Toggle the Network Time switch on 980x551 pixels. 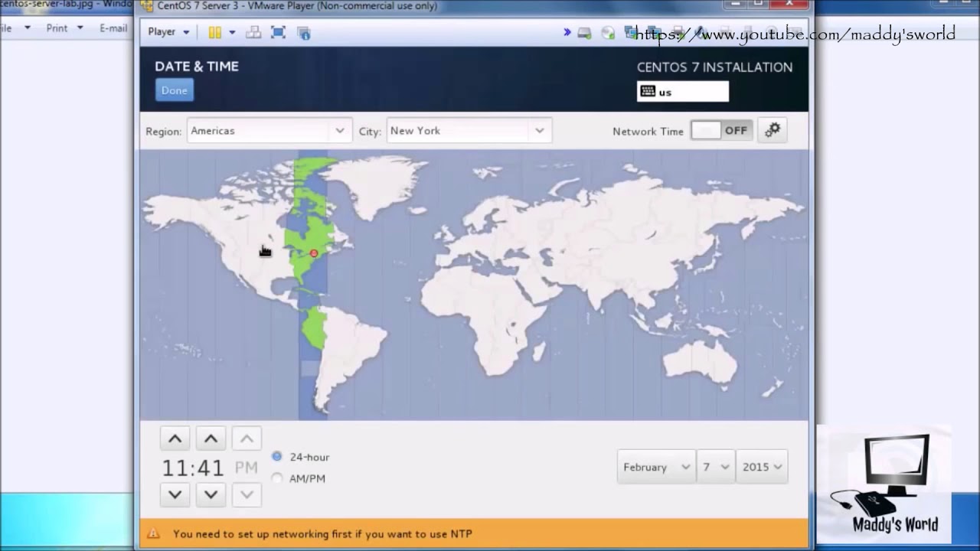tap(721, 131)
